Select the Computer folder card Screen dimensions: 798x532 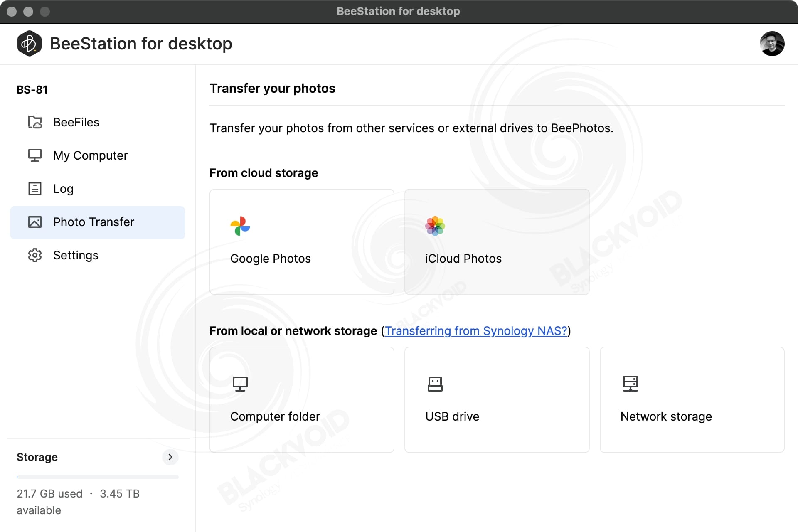click(x=302, y=400)
